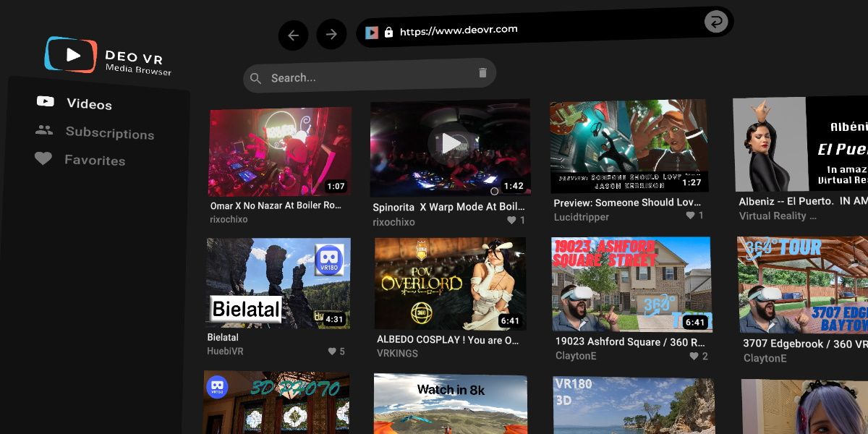Open the Bielatal title text
This screenshot has height=434, width=868.
[x=223, y=337]
